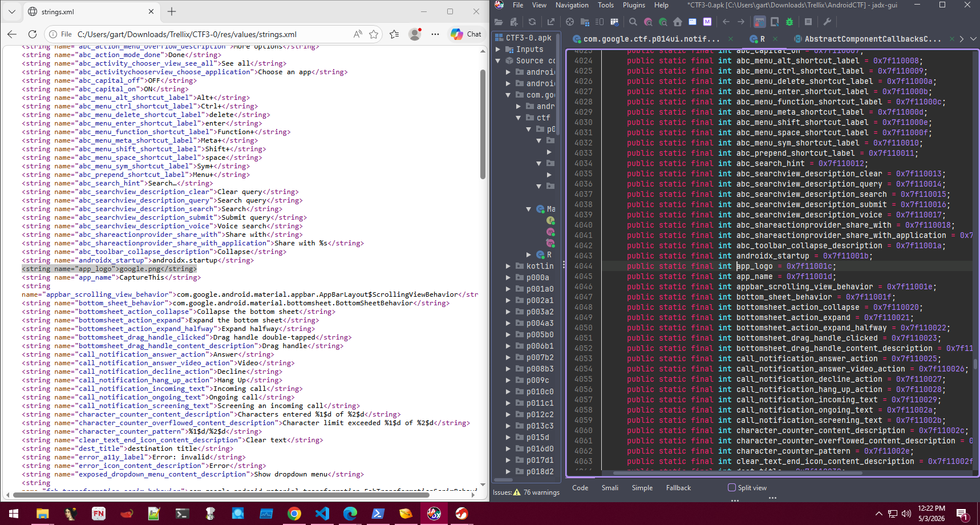Expand the kotlin package node
This screenshot has height=525, width=980.
coord(508,266)
